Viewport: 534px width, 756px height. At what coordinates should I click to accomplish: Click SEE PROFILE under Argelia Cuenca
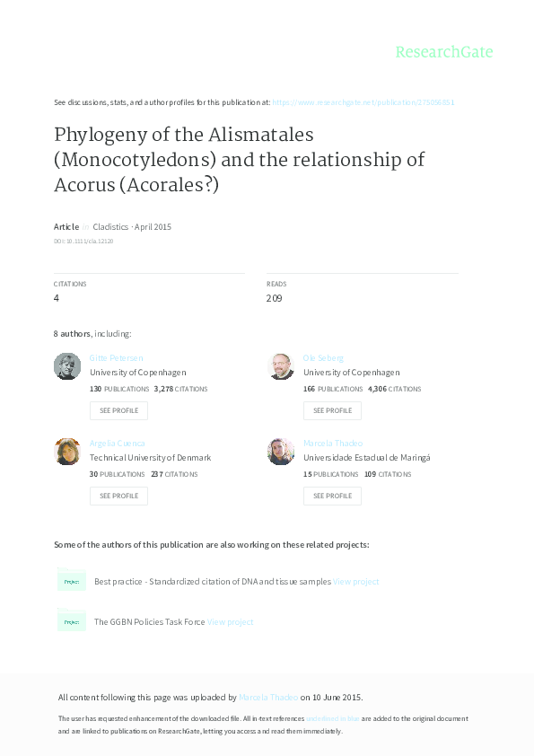118,496
